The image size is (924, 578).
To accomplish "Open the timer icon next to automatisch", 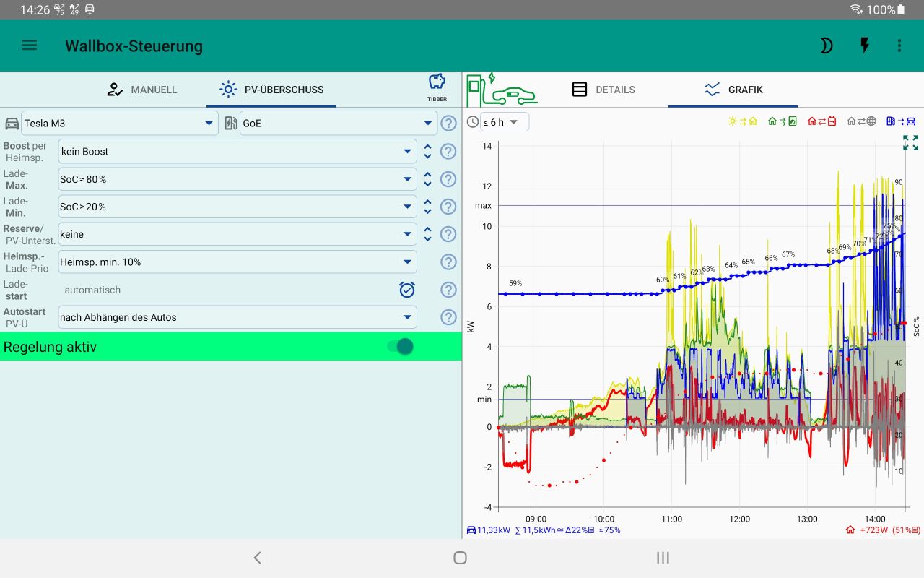I will point(406,290).
